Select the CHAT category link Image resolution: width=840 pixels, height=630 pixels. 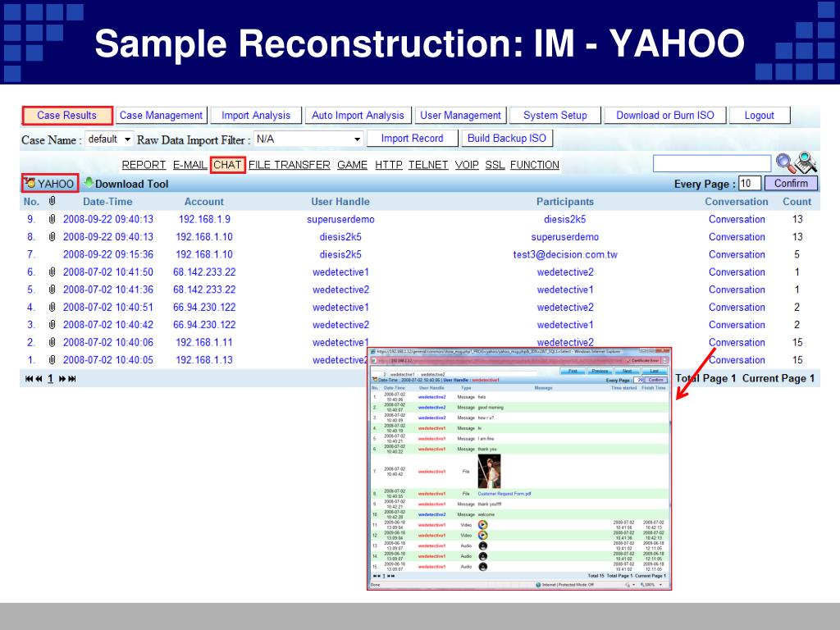pos(228,165)
